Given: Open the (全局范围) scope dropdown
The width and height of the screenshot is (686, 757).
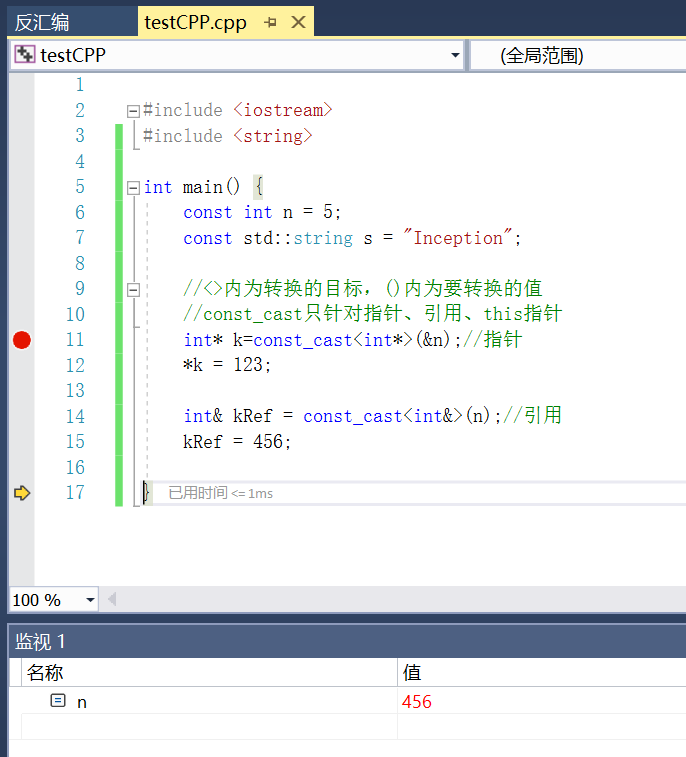Looking at the screenshot, I should coord(578,56).
